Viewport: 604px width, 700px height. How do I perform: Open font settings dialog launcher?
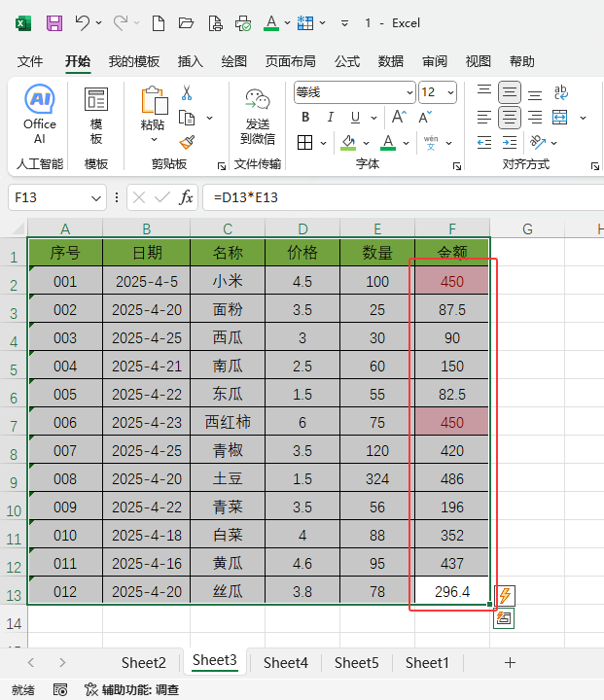pyautogui.click(x=456, y=166)
